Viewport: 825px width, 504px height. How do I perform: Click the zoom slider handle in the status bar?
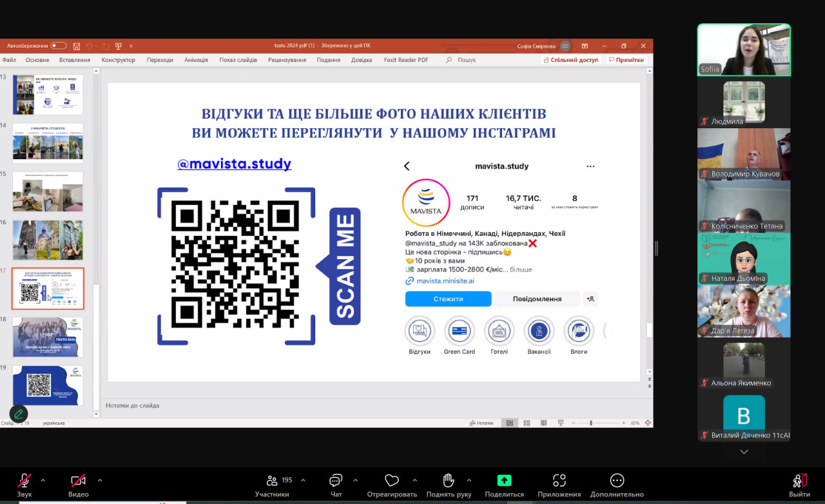pyautogui.click(x=591, y=423)
